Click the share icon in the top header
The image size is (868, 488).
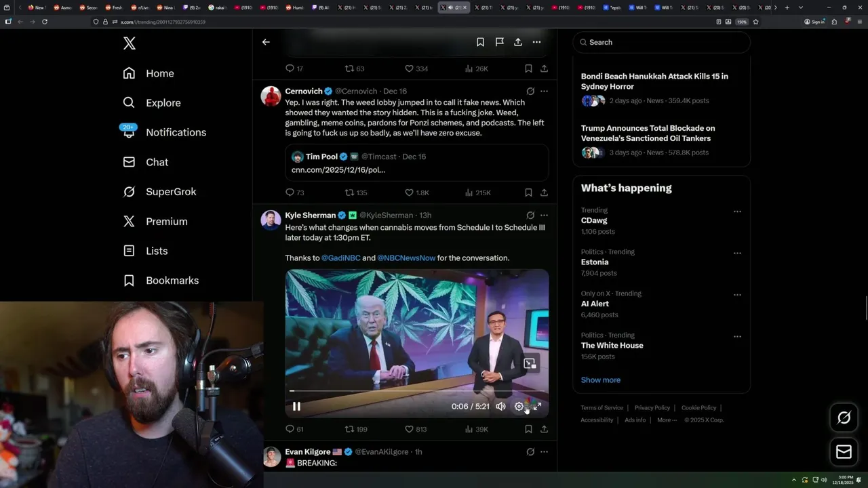(518, 42)
